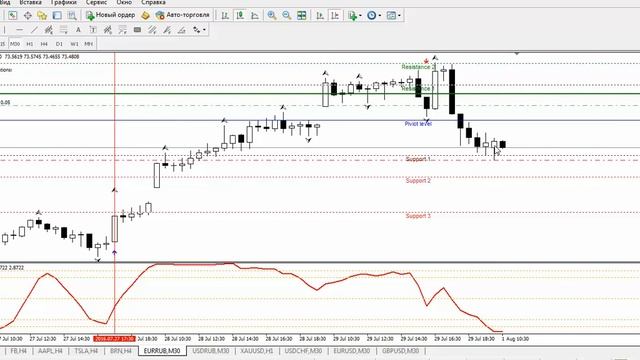
Task: Open the Data Window crosshair icon
Action: pyautogui.click(x=27, y=16)
